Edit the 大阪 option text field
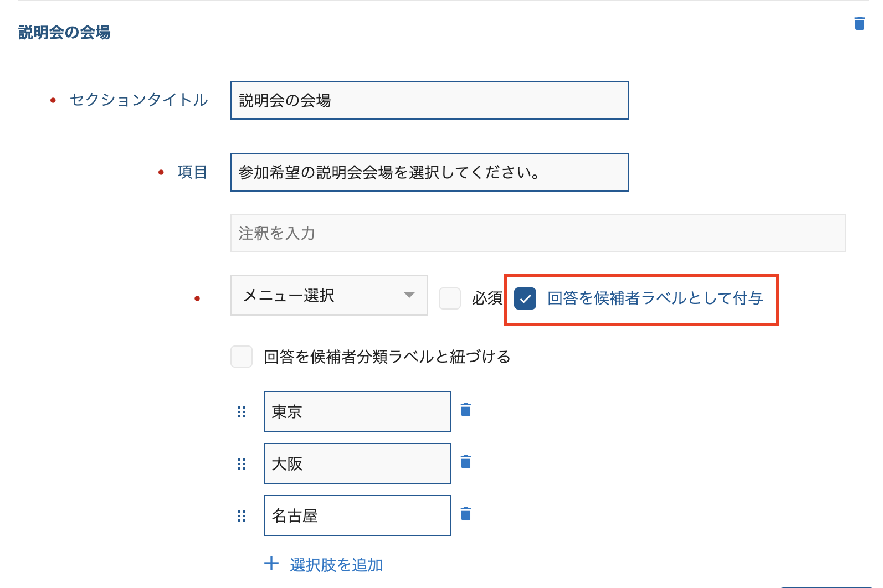Screen dimensions: 883x588 [x=357, y=463]
